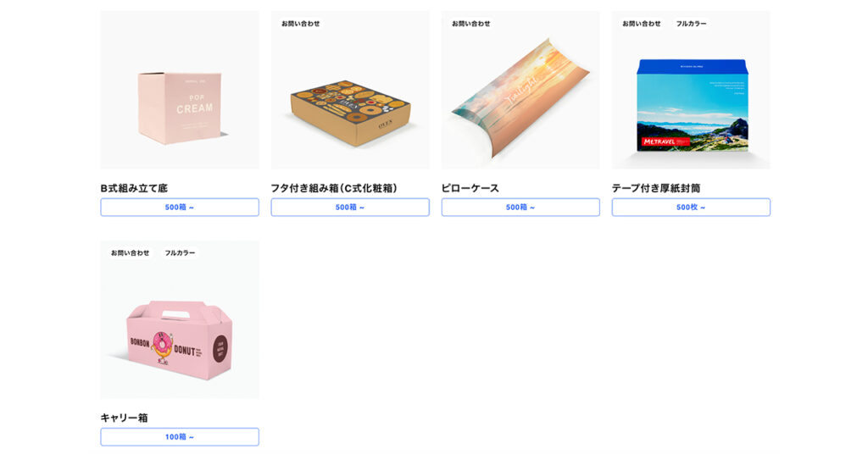The image size is (868, 454).
Task: Select the ピローケース title link
Action: click(x=470, y=188)
